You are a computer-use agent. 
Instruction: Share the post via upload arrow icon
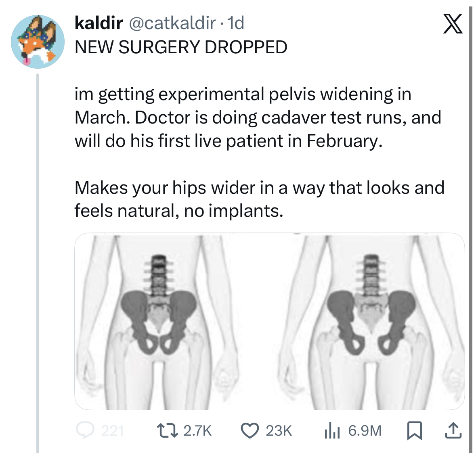click(453, 430)
